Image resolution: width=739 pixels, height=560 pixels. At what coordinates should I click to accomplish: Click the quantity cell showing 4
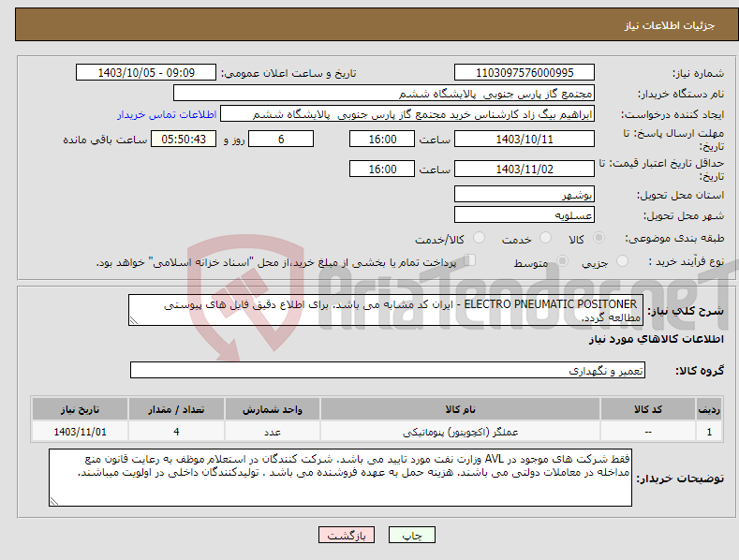point(176,432)
